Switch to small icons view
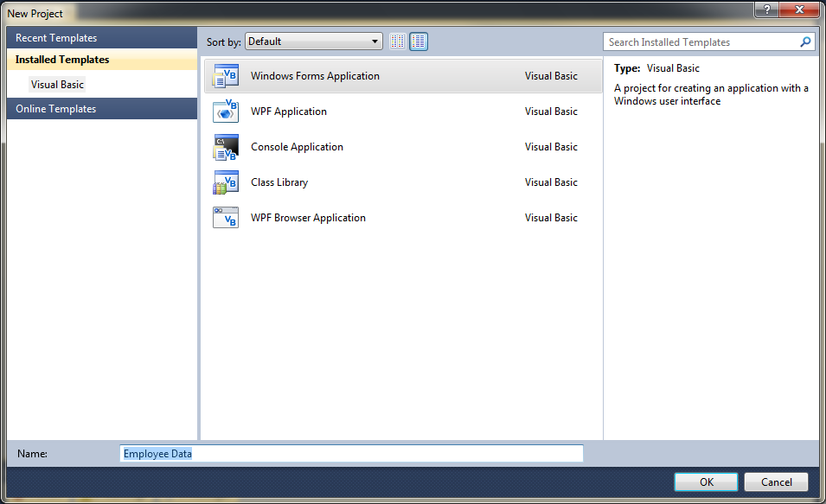The image size is (826, 504). click(398, 41)
